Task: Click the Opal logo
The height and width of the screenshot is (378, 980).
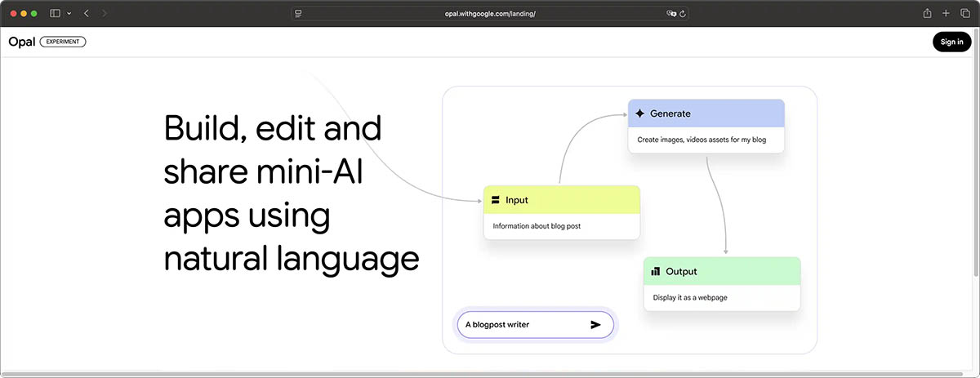Action: tap(21, 42)
